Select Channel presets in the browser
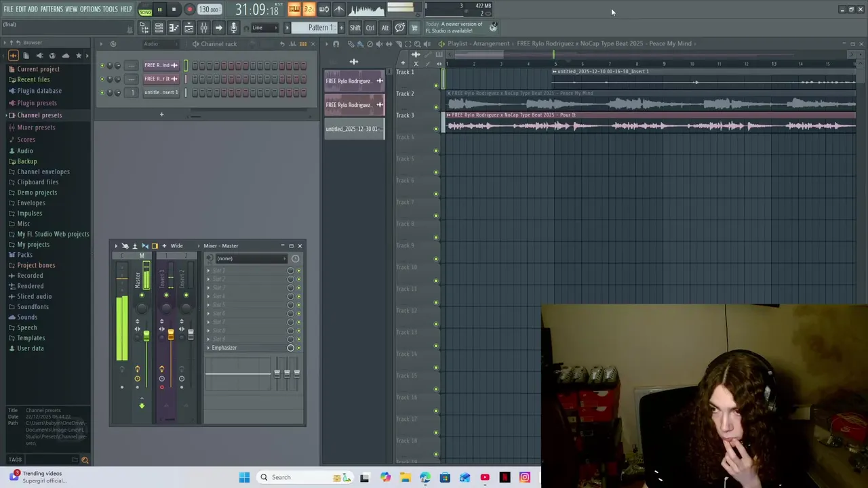868x488 pixels. (x=39, y=115)
